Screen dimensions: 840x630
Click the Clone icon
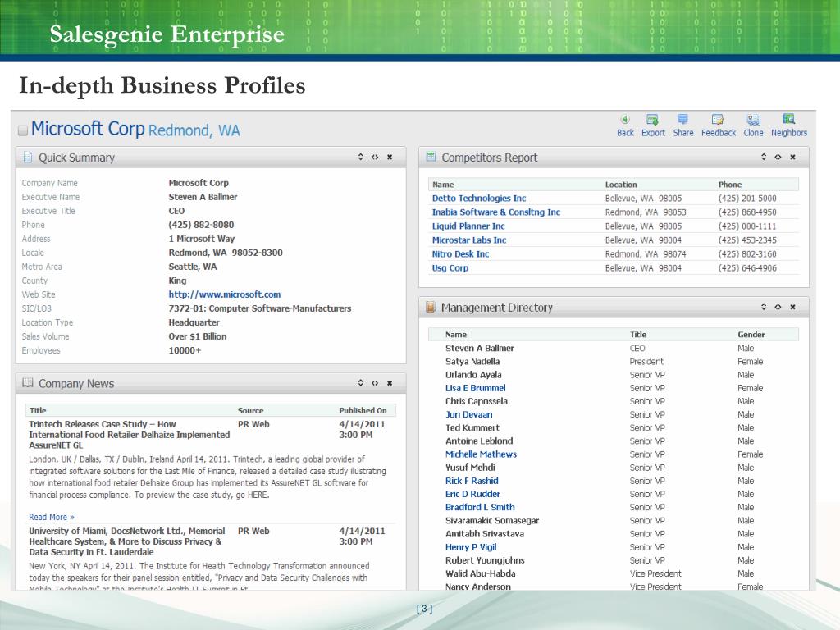click(x=753, y=120)
